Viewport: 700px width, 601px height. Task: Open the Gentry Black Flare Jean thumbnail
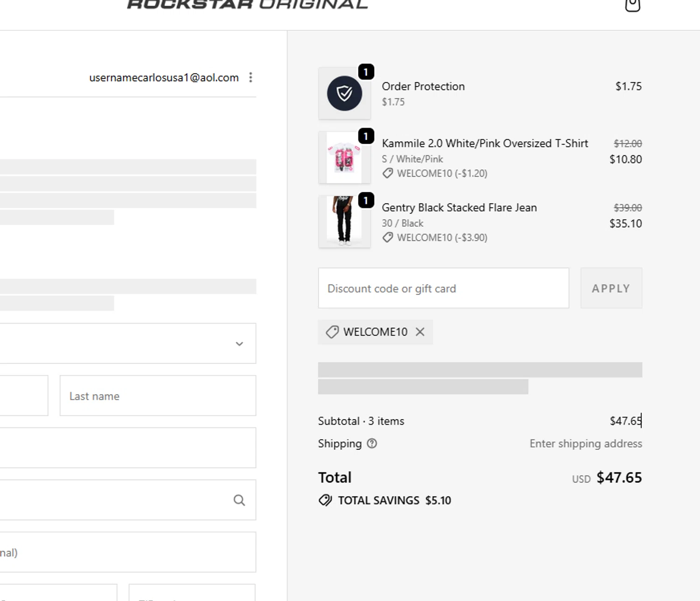tap(344, 221)
